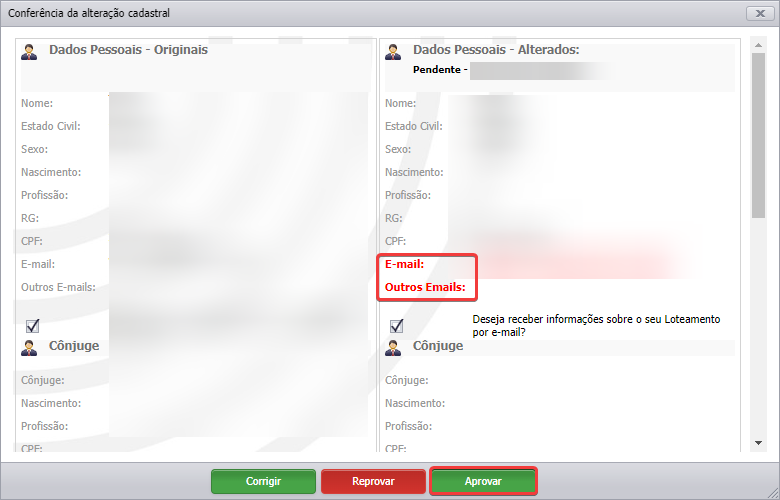Viewport: 780px width, 500px height.
Task: Click the person icon beside Dados Pessoais - Originais
Action: coord(29,51)
